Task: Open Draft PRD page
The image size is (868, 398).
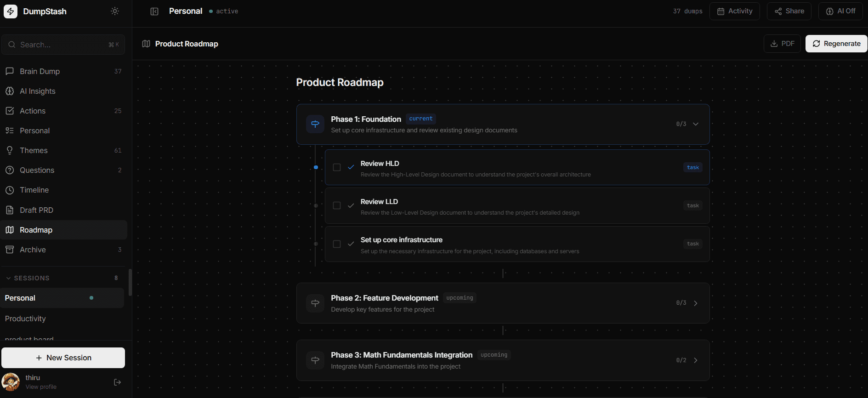Action: [x=63, y=210]
